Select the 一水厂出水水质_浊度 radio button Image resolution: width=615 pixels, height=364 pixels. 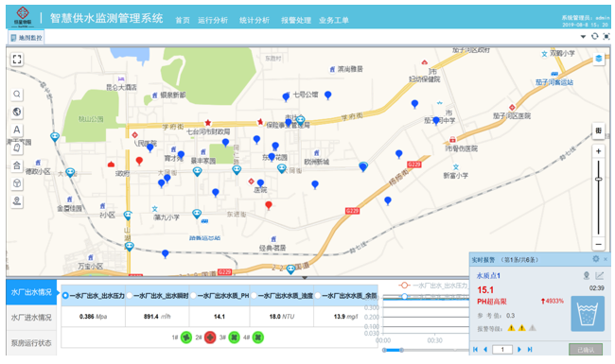(254, 296)
